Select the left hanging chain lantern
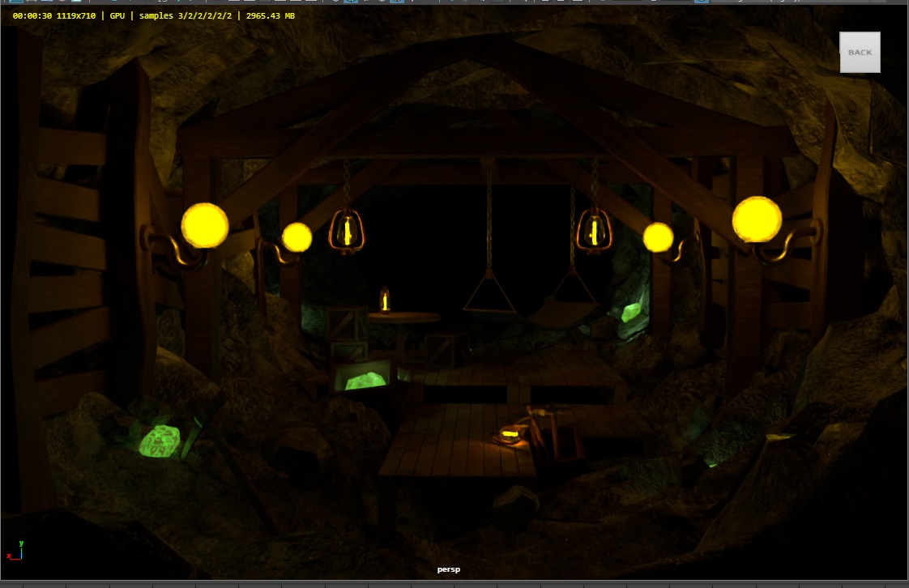 347,231
